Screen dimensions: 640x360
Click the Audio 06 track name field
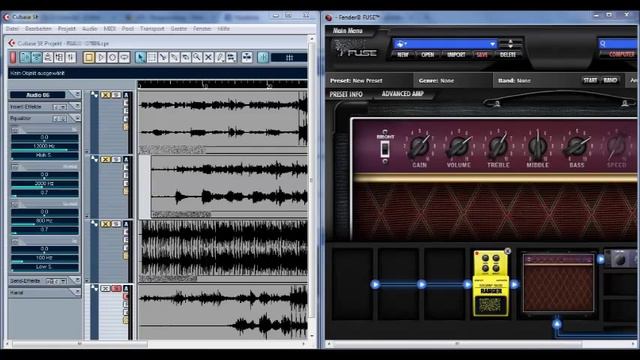point(38,95)
